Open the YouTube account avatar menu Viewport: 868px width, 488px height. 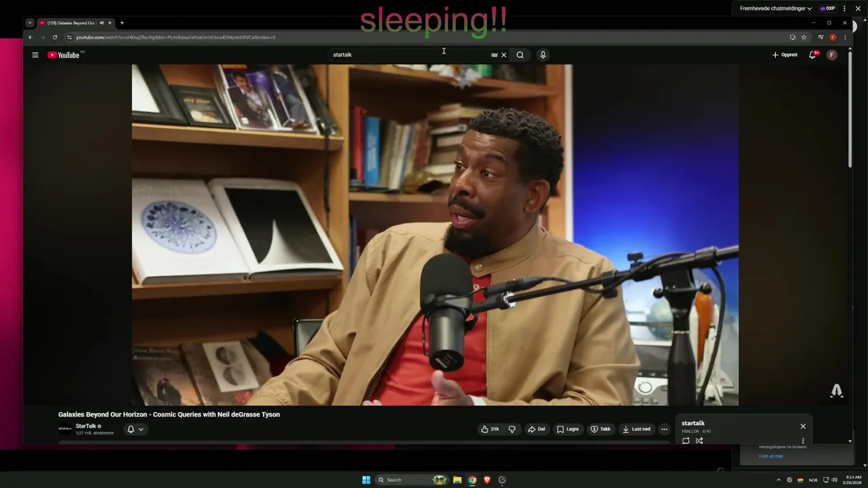[x=832, y=55]
